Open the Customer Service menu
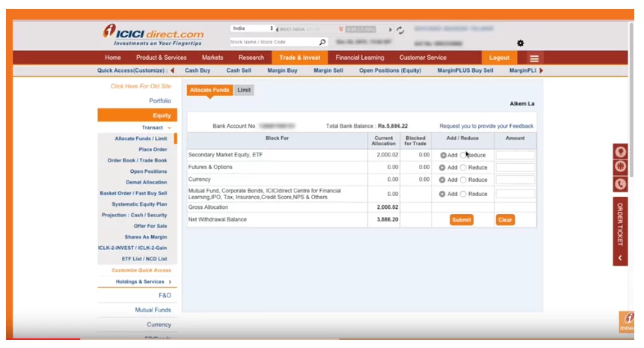The height and width of the screenshot is (348, 644). pos(423,58)
